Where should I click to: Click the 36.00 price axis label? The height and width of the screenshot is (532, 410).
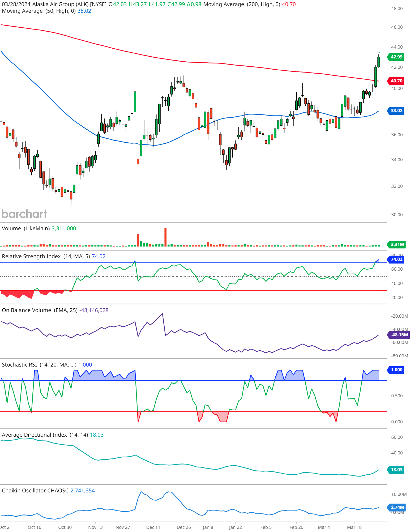pos(397,135)
